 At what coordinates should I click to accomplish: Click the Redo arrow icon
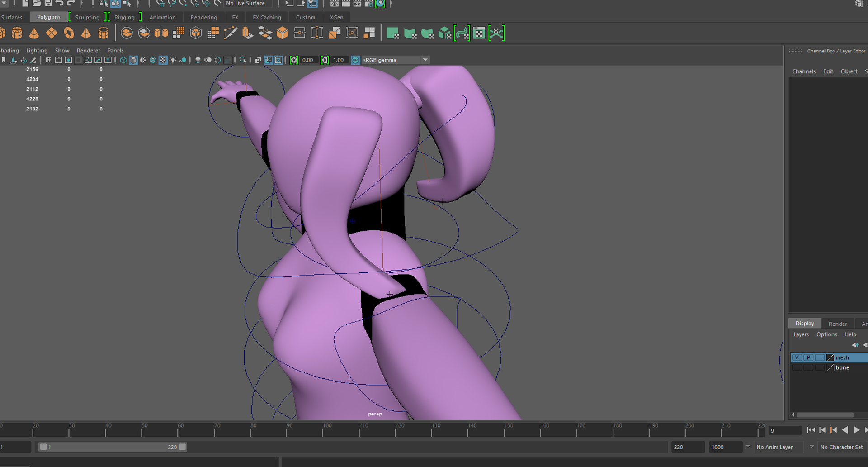(x=71, y=3)
